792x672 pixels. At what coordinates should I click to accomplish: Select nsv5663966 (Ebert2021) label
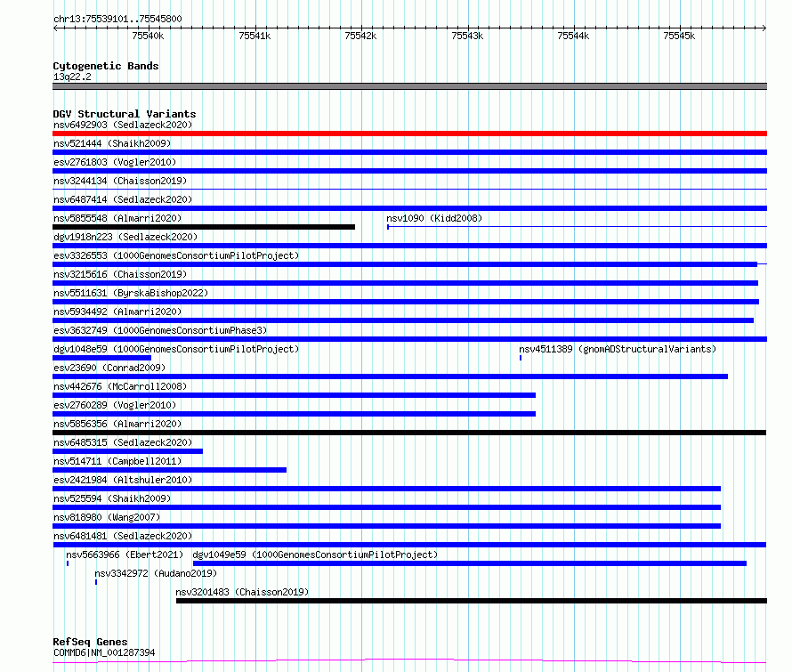125,555
